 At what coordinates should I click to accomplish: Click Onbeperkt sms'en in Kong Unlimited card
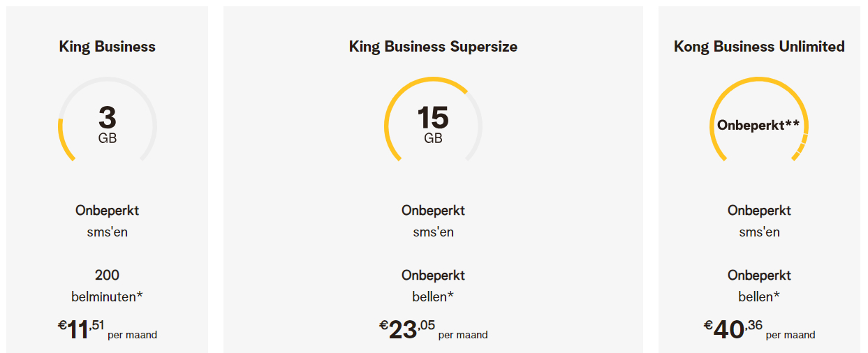pyautogui.click(x=759, y=221)
